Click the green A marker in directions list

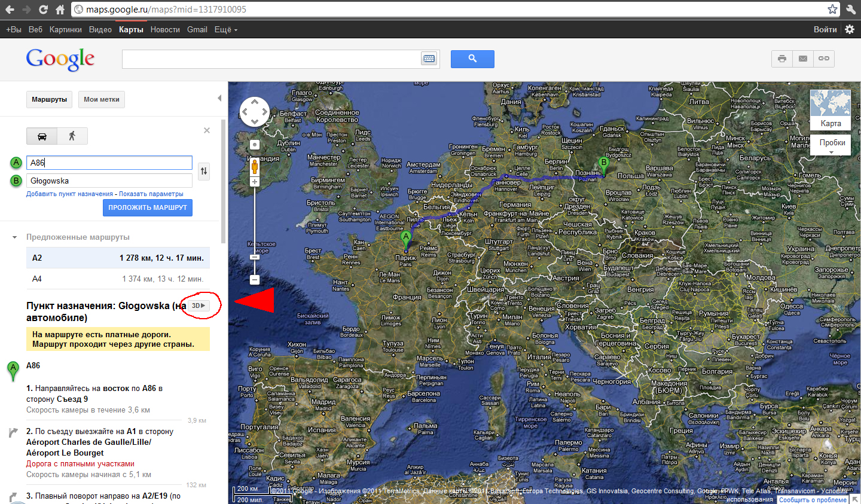pos(13,370)
